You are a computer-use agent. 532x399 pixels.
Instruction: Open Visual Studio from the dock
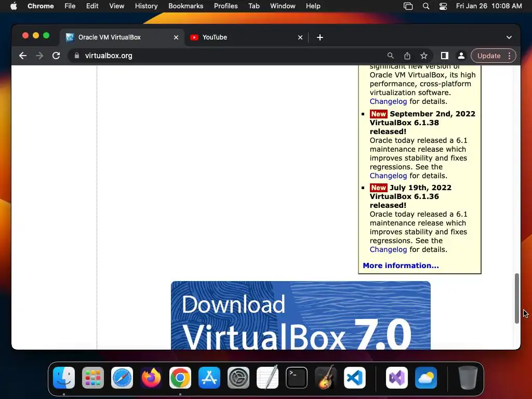(x=397, y=378)
